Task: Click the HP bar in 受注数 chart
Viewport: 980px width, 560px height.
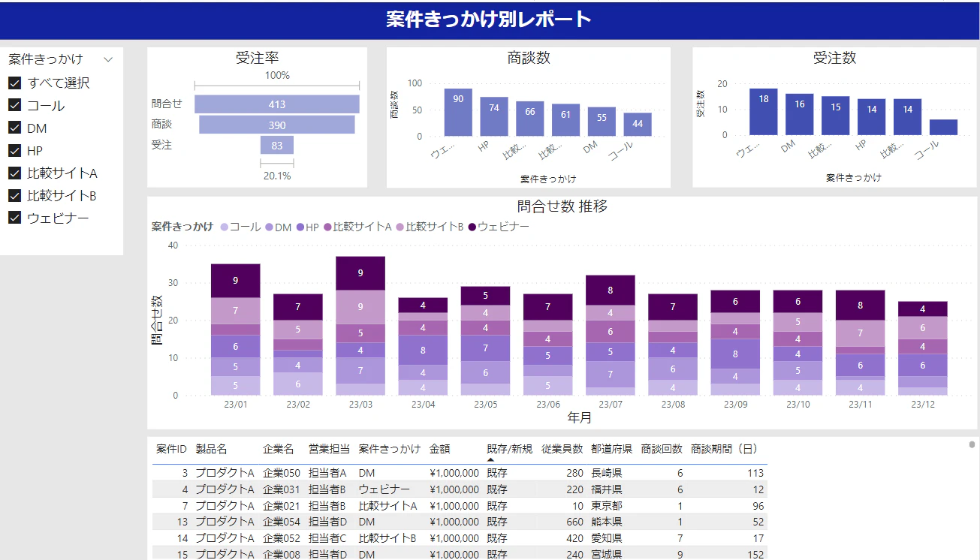Action: coord(872,117)
